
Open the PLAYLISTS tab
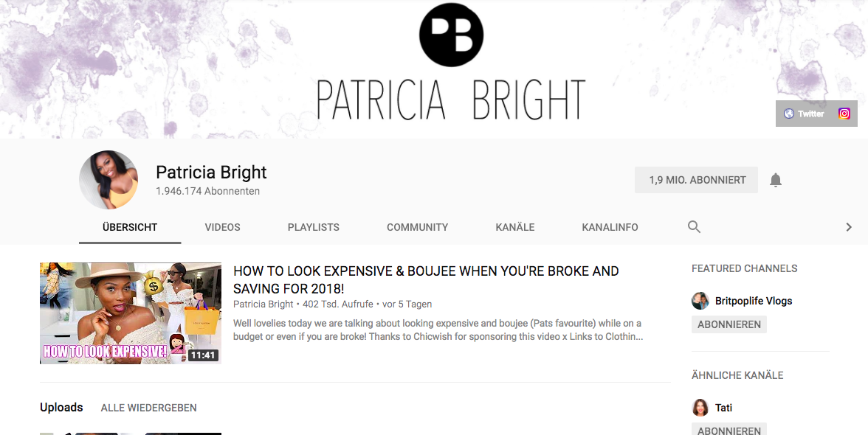tap(313, 227)
